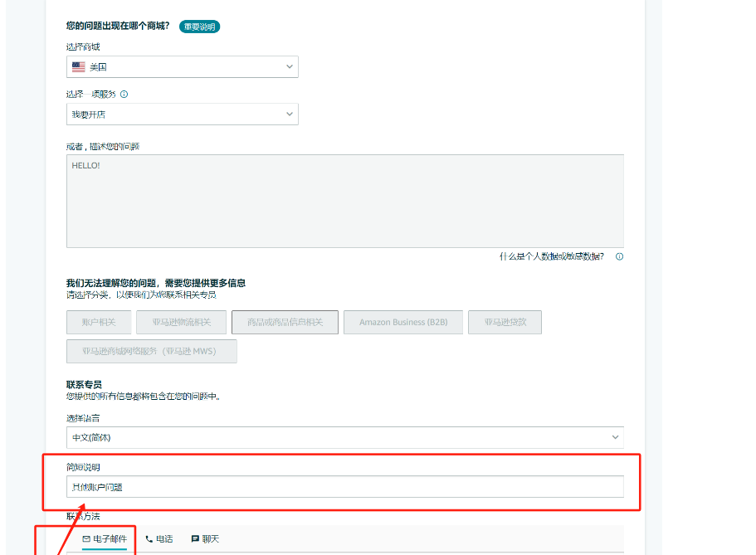Click the 亚马逊商城网络服务 (亚马逊 MWS) option
The height and width of the screenshot is (555, 756).
[151, 351]
